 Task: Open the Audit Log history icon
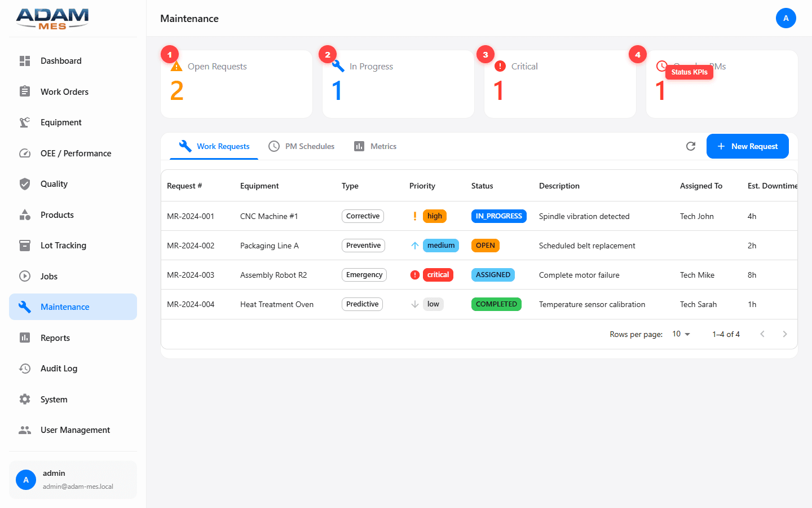tap(25, 368)
